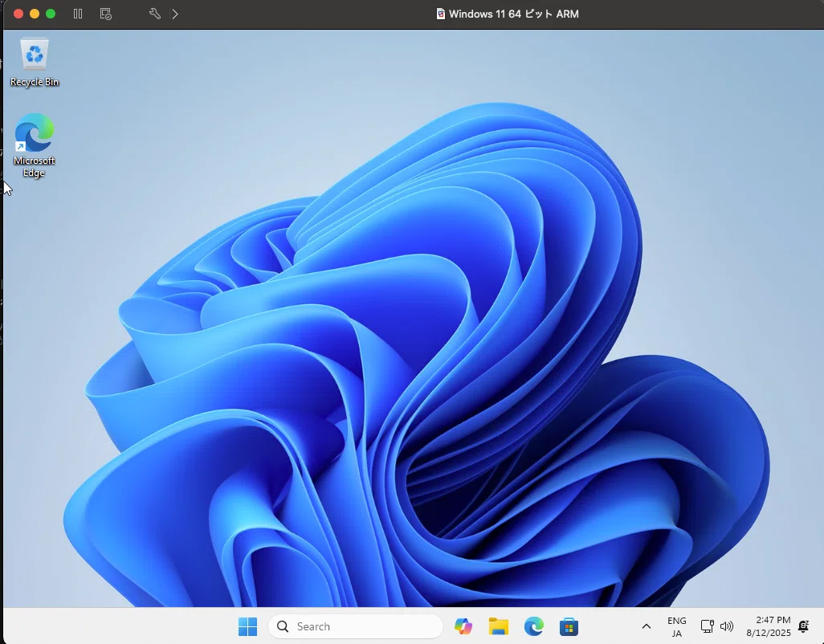Open virtual machine settings wrench

click(x=154, y=14)
